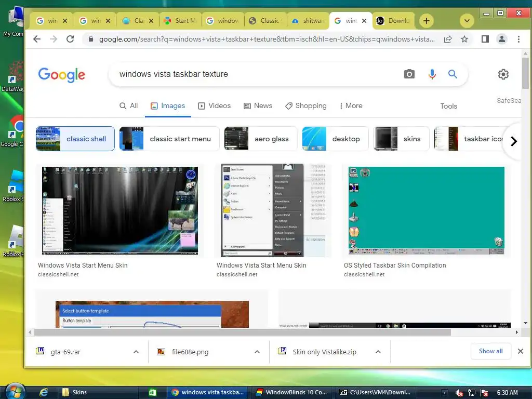Open the gray Start Menu skin thumbnail
The width and height of the screenshot is (532, 399).
click(273, 210)
